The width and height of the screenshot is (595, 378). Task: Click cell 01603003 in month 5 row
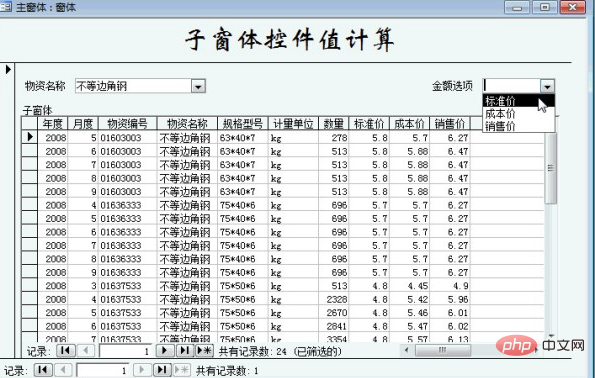(x=128, y=137)
